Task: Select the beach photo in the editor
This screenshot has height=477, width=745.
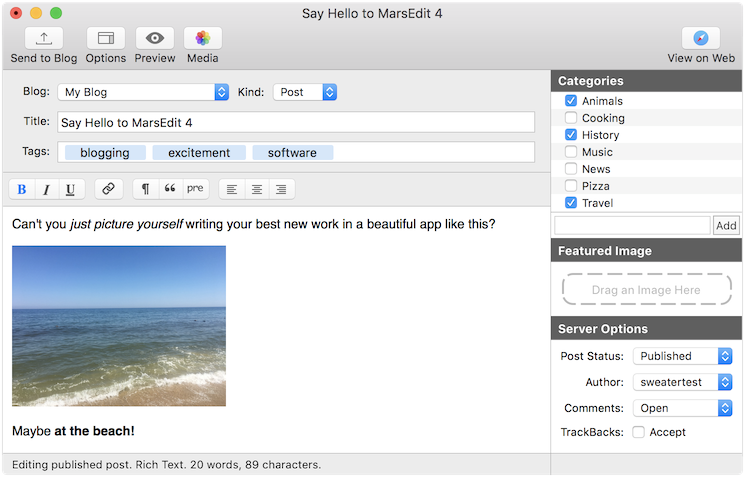Action: (119, 326)
